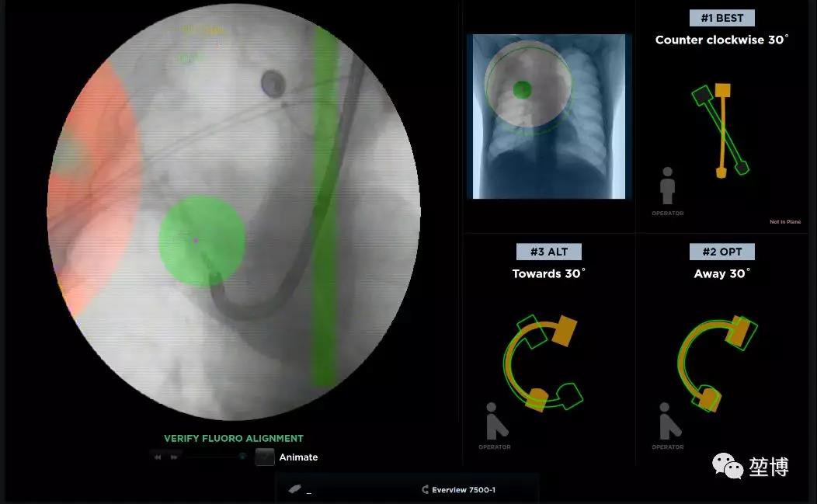Viewport: 817px width, 504px height.
Task: Select the #3 ALT label
Action: pos(549,252)
